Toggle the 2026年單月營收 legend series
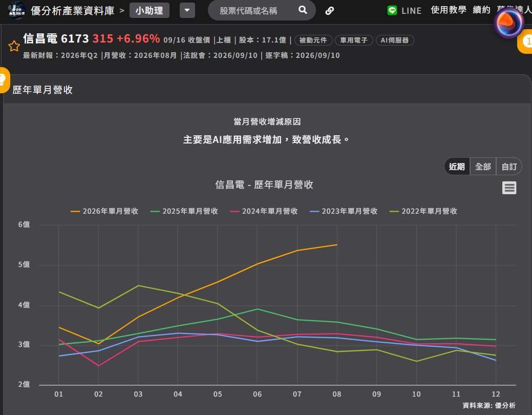This screenshot has height=415, width=532. tap(104, 211)
